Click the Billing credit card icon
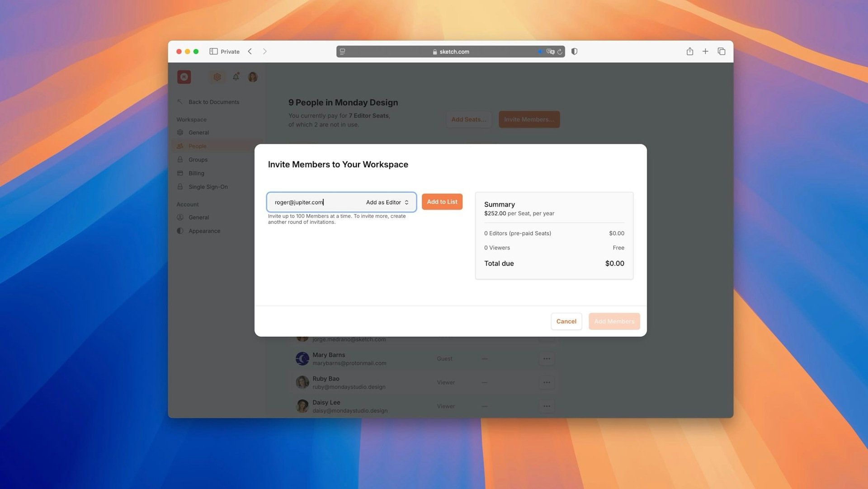Viewport: 868px width, 489px height. pos(180,173)
